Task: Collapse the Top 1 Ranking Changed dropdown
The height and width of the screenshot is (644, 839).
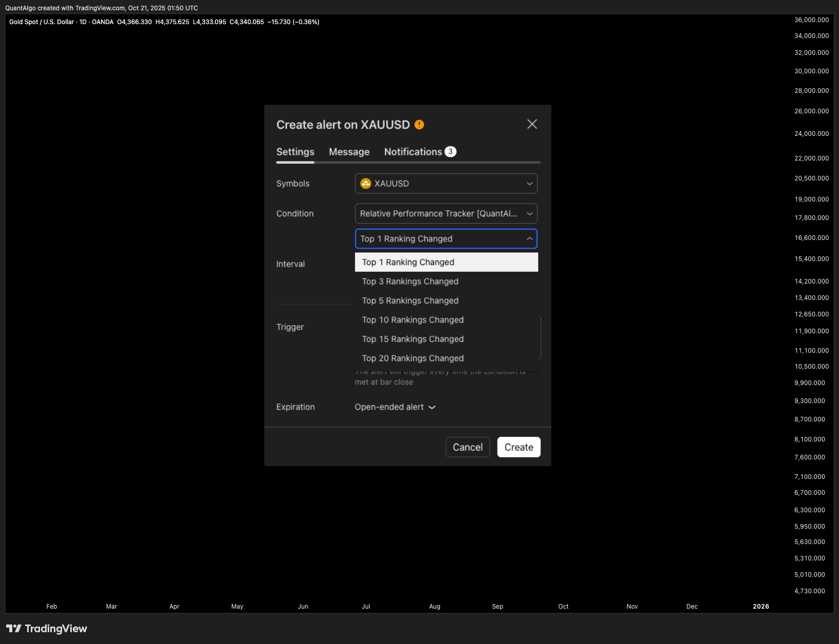Action: (x=446, y=239)
